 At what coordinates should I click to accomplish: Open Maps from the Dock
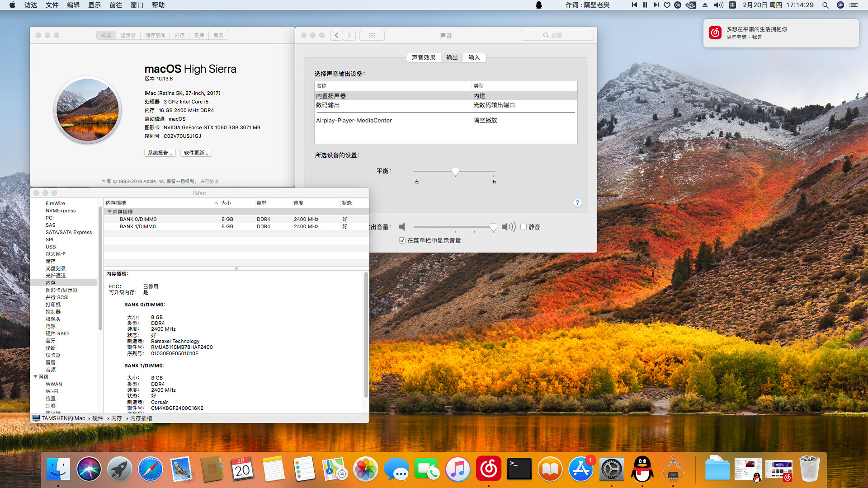pos(335,469)
